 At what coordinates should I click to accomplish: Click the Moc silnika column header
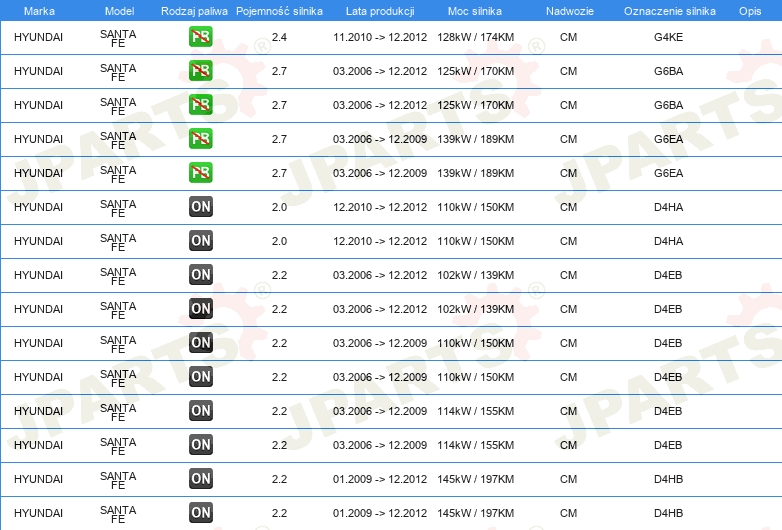point(475,11)
